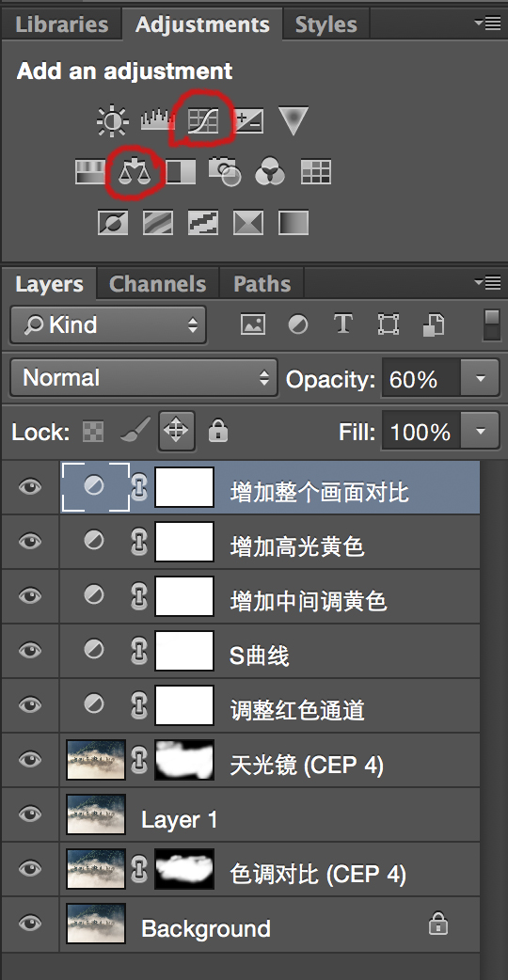Open the Opacity slider dropdown arrow
This screenshot has height=980, width=508.
(x=480, y=378)
